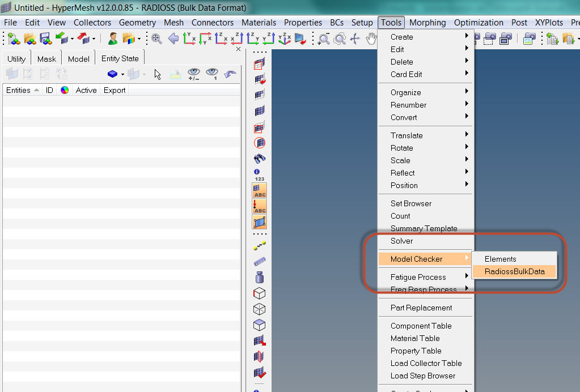Click the Numbers 123 info icon

click(259, 175)
